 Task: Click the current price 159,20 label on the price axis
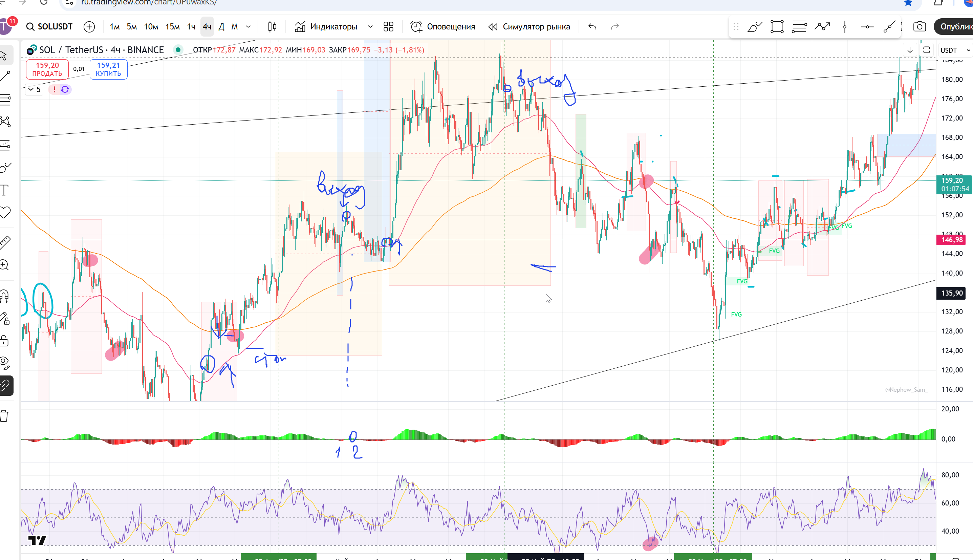coord(954,185)
